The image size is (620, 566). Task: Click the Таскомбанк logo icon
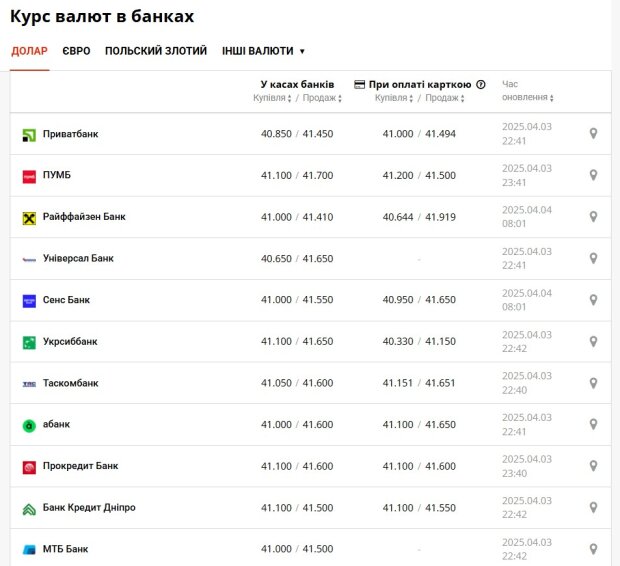(29, 384)
